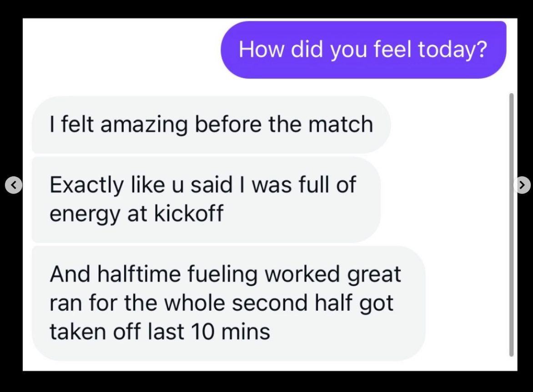Screen dimensions: 533x392
Task: Go to the previous image with left arrow
Action: [14, 185]
